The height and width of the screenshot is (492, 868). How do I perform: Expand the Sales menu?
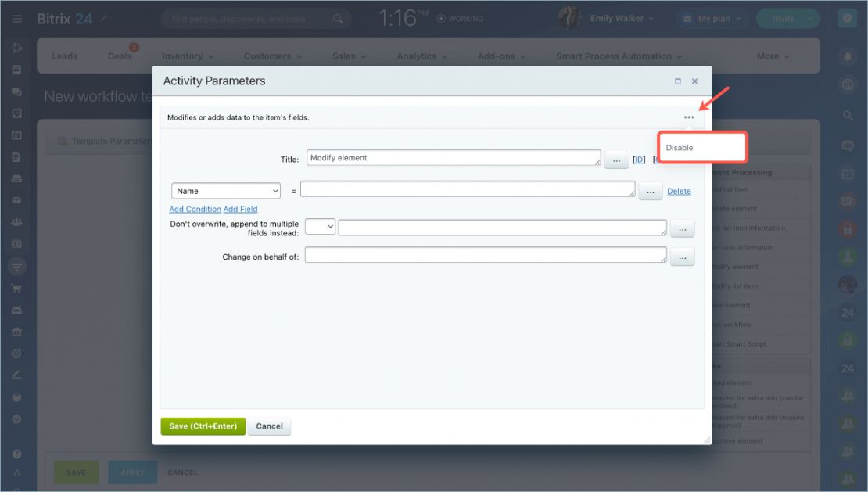point(350,56)
